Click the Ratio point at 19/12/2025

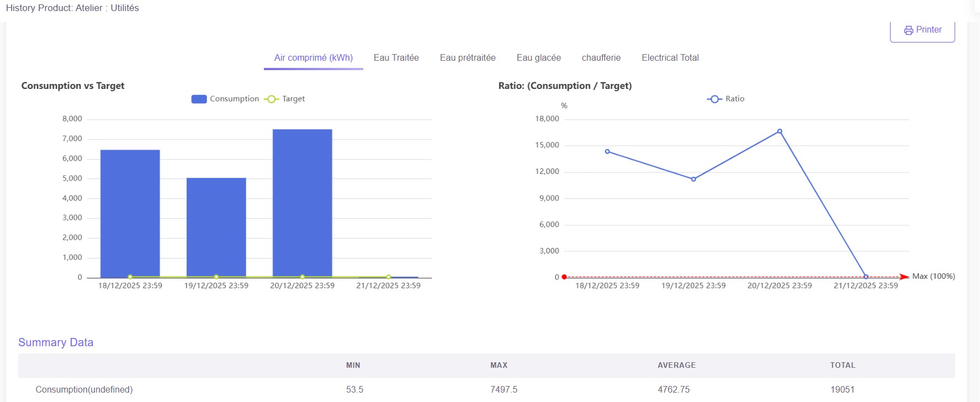click(x=693, y=179)
